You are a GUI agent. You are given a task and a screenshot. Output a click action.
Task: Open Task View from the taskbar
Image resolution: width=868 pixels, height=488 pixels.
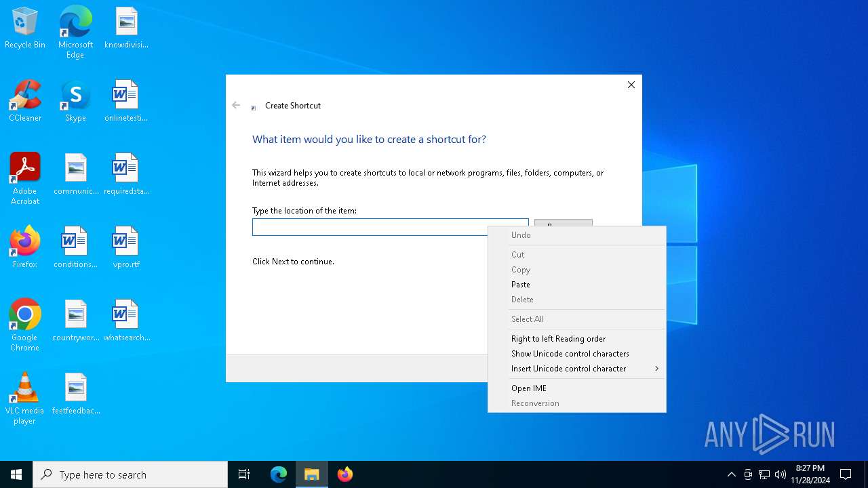click(x=244, y=474)
